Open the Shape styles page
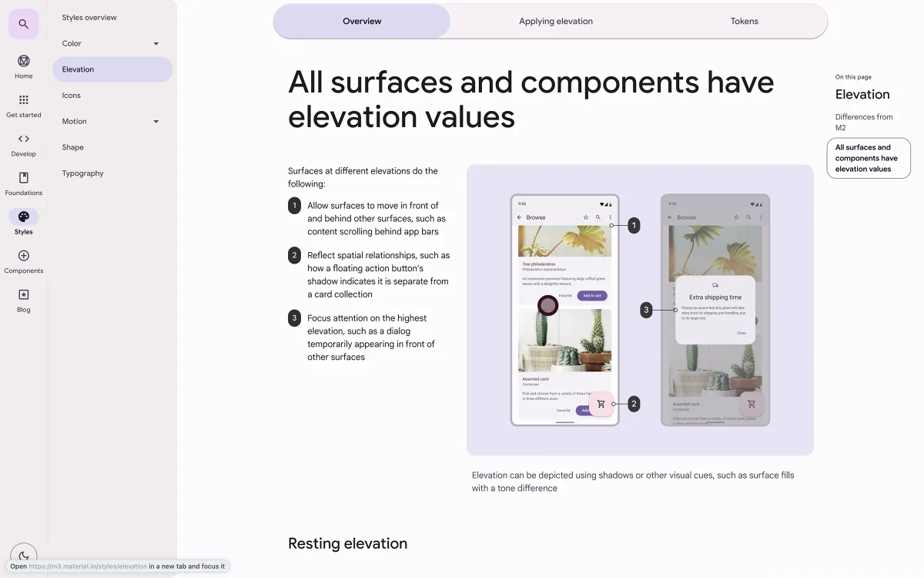The image size is (924, 578). coord(73,147)
